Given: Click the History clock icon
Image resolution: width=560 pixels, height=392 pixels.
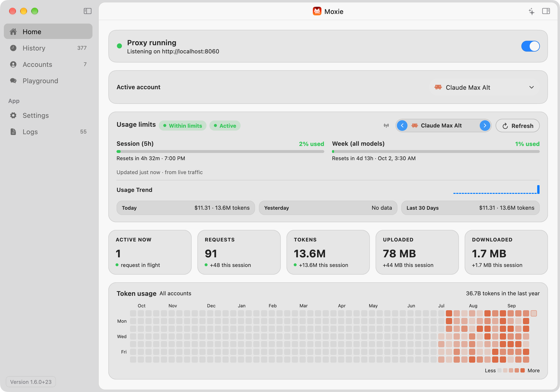Looking at the screenshot, I should 13,48.
